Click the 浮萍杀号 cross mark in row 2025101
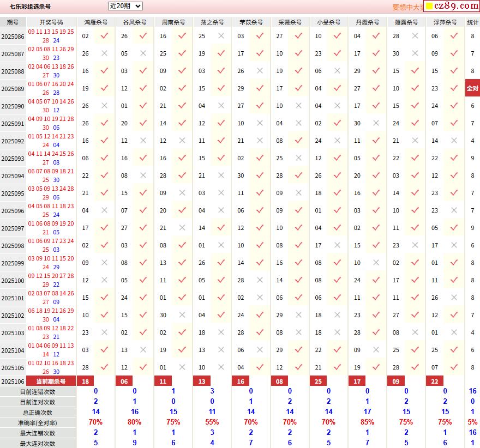The height and width of the screenshot is (448, 480). [x=454, y=297]
